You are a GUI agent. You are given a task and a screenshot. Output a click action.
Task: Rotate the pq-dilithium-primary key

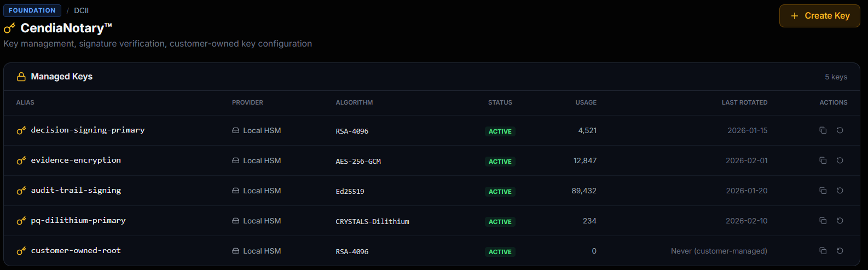[840, 221]
